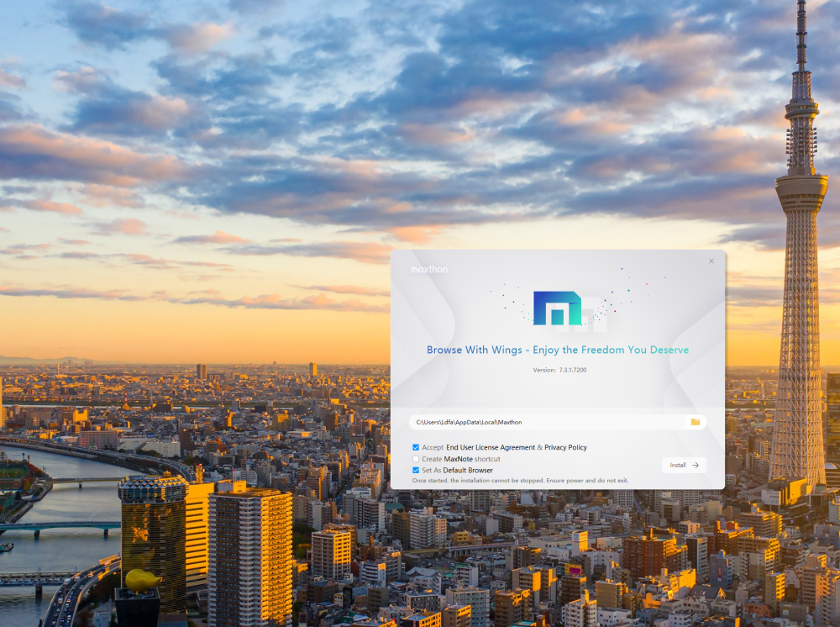Click the golden flame sculpture on wallpaper
Screen dimensions: 840x627
pyautogui.click(x=144, y=578)
